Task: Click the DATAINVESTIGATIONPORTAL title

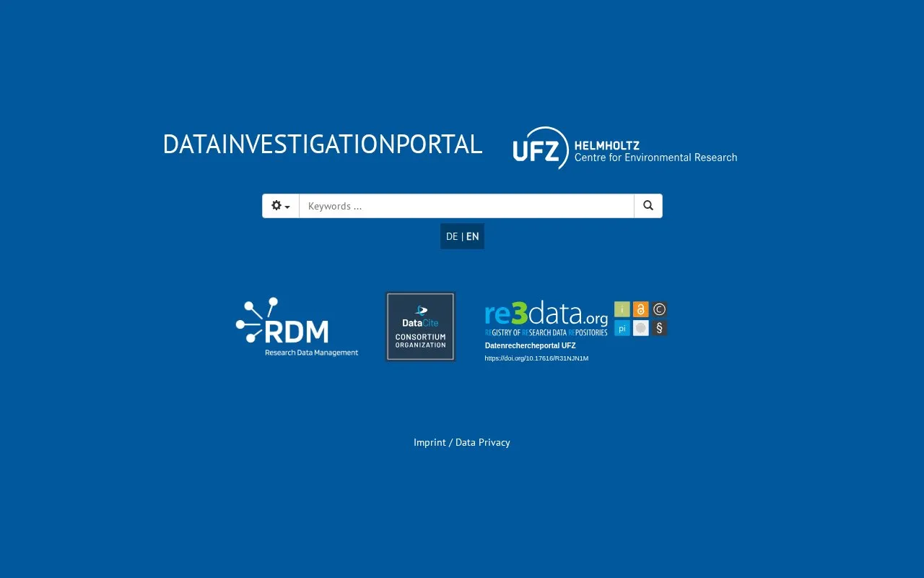Action: (322, 144)
